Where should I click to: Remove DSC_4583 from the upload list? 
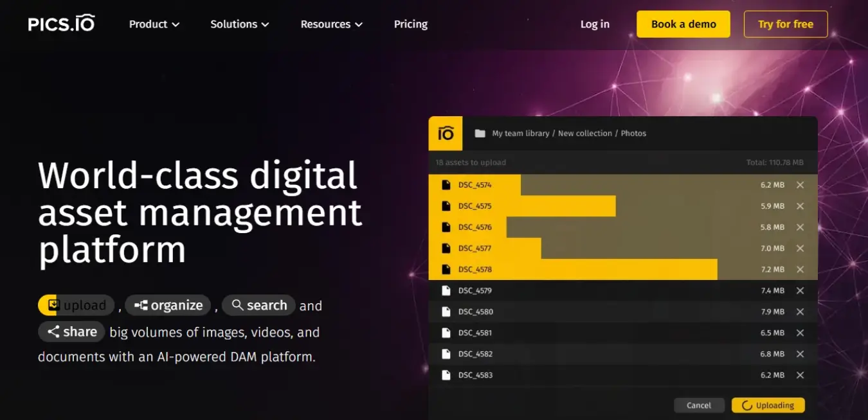[800, 375]
